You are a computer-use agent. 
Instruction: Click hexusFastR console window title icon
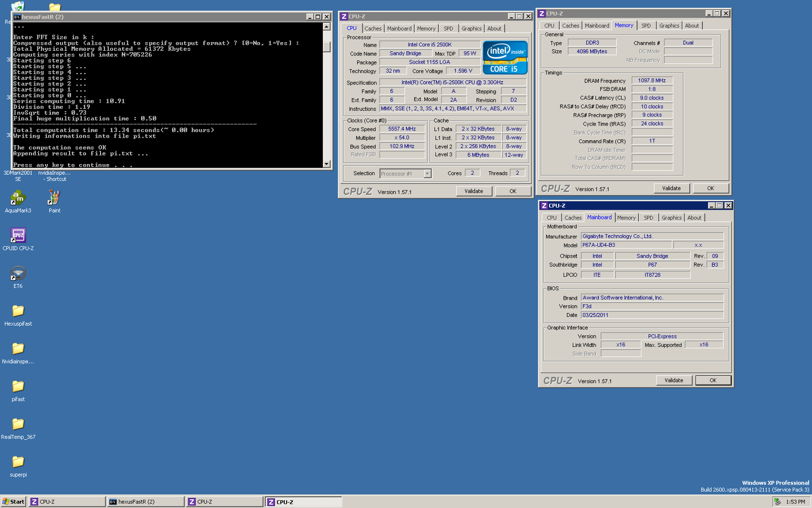[17, 17]
